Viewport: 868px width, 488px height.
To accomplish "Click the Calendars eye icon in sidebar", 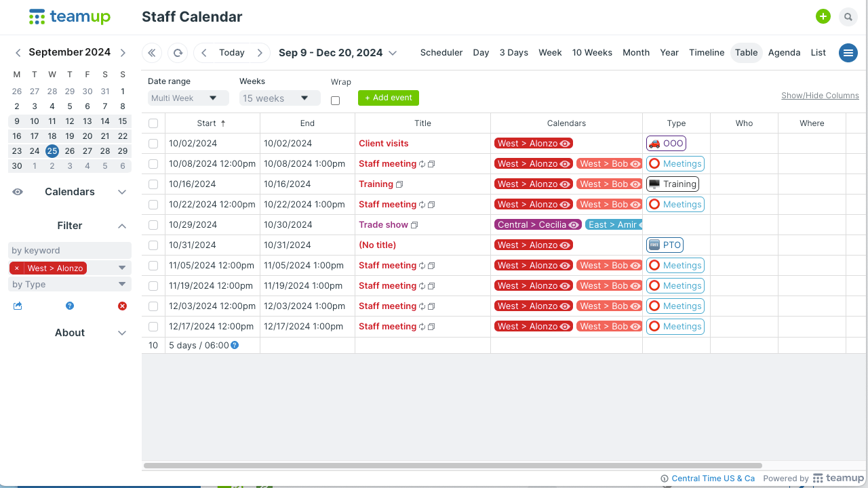I will point(18,192).
